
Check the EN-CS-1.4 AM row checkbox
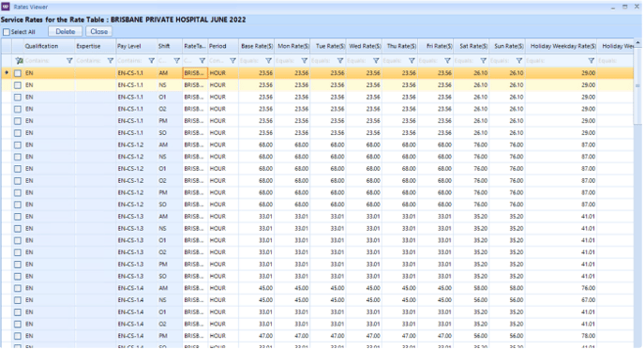17,288
